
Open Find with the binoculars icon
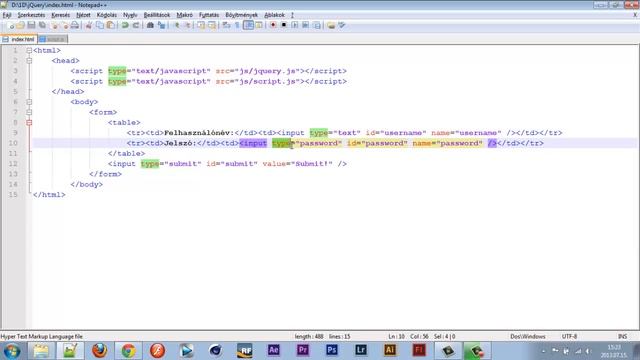point(150,25)
